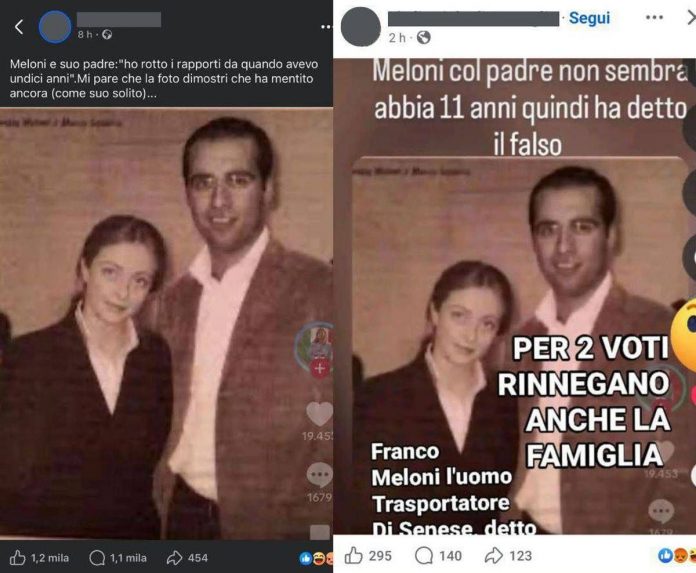Image resolution: width=696 pixels, height=573 pixels.
Task: Open left post's three-dot options menu
Action: pos(326,27)
